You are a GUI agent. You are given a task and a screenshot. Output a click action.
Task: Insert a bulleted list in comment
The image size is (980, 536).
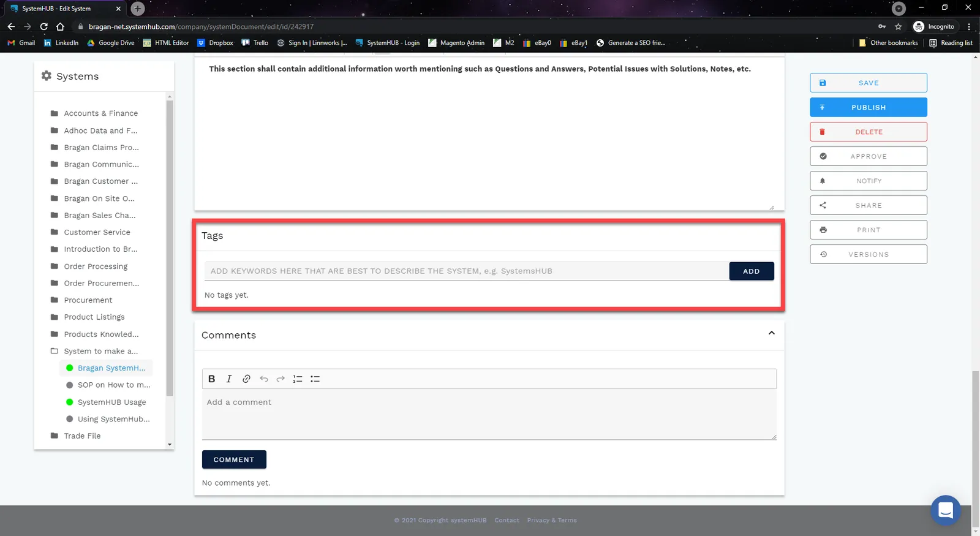(x=315, y=379)
